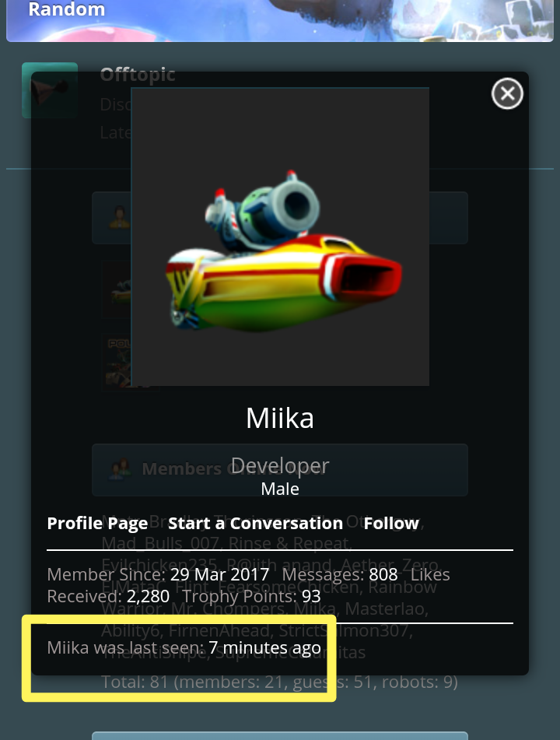The width and height of the screenshot is (560, 740).
Task: Click the Messages count 808
Action: click(383, 574)
